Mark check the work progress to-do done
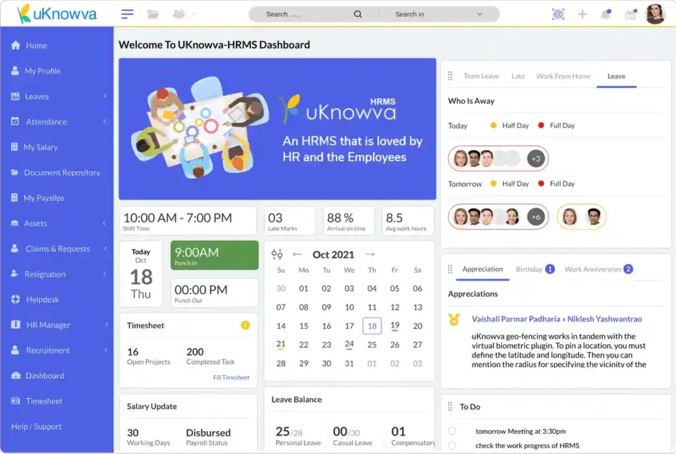The image size is (676, 454). [x=452, y=445]
